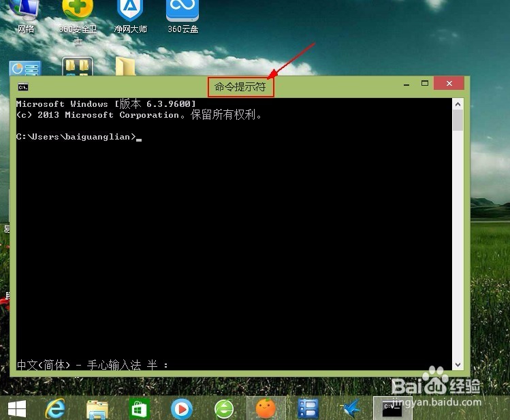The height and width of the screenshot is (420, 510).
Task: Open the blue bird app on taskbar
Action: pos(350,408)
